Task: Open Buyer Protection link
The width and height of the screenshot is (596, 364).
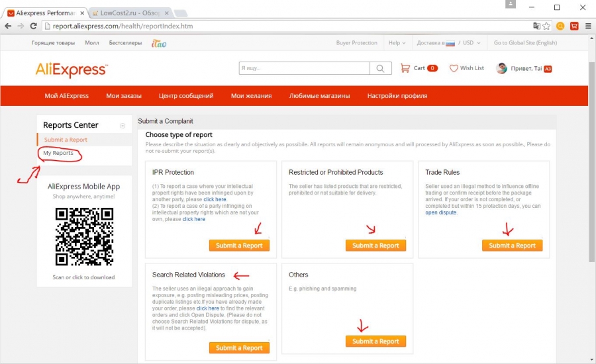Action: [356, 43]
